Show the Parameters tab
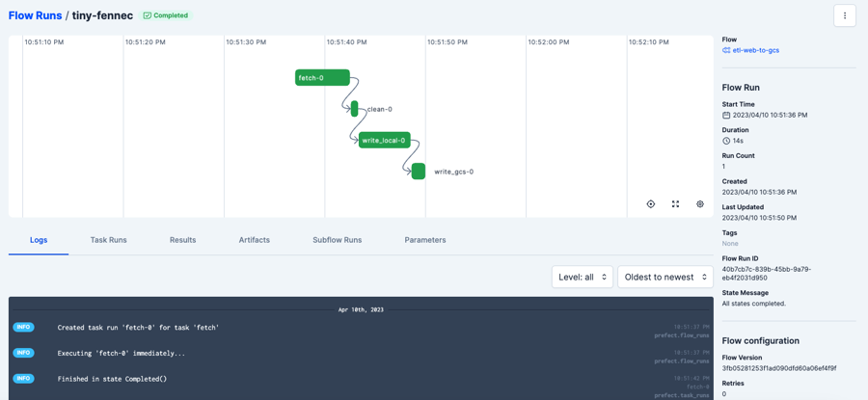 [424, 240]
